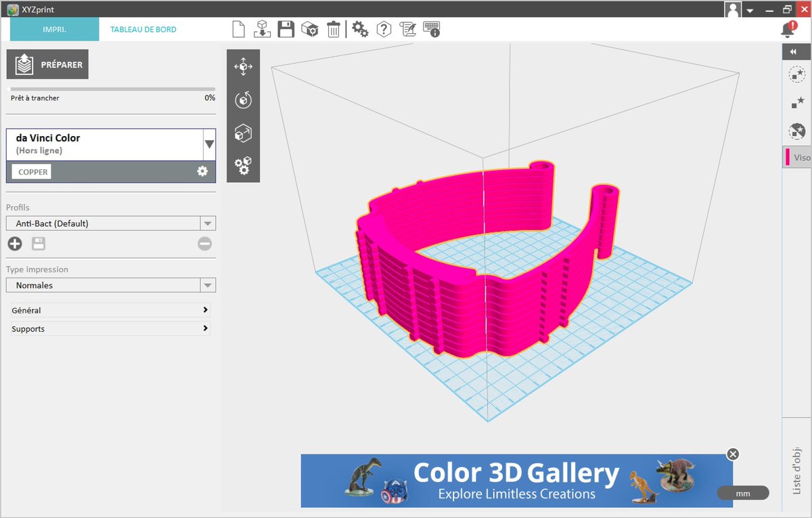Expand the Général settings section
This screenshot has height=518, width=812.
[111, 310]
